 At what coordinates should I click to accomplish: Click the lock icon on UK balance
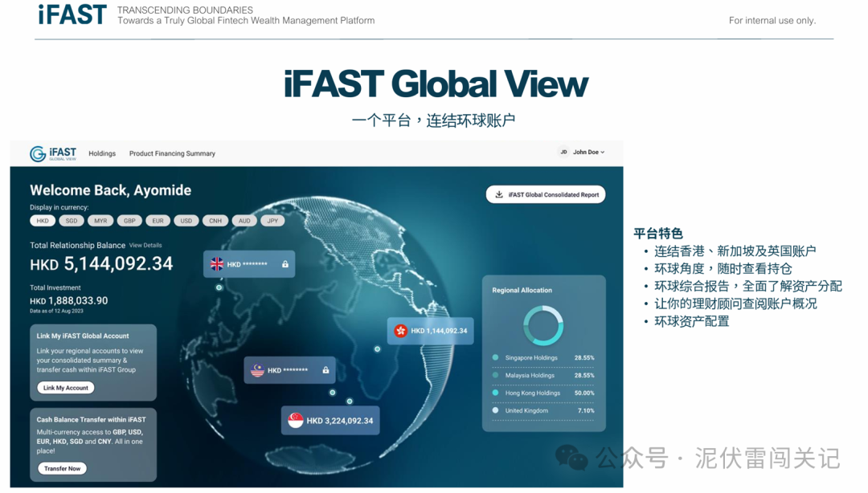pyautogui.click(x=285, y=264)
